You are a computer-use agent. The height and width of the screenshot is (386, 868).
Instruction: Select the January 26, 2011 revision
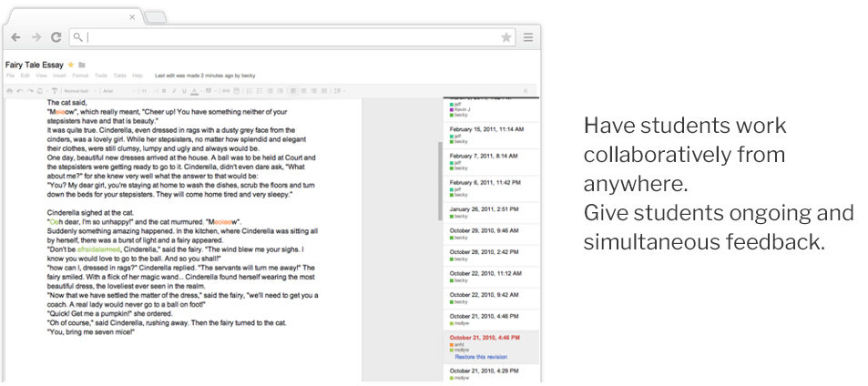[484, 208]
